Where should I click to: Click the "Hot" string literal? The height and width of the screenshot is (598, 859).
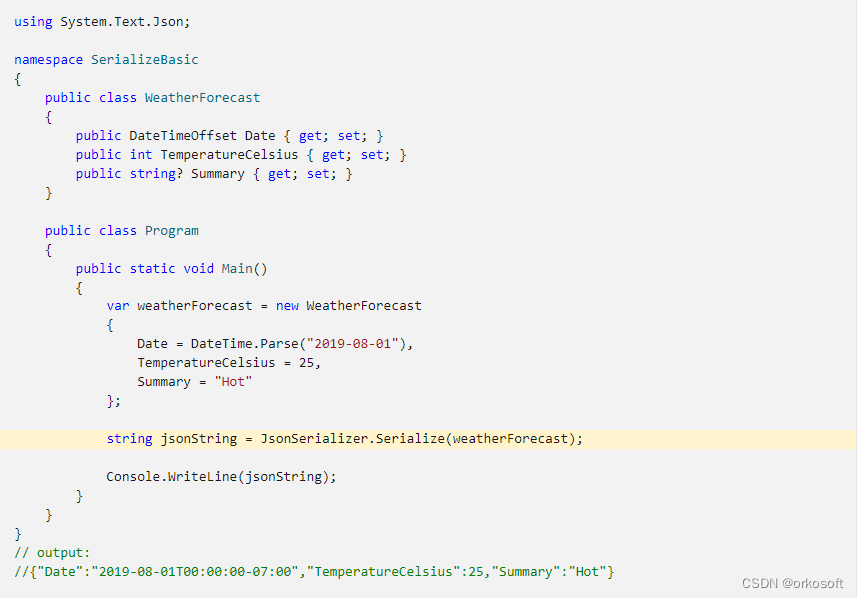pos(233,382)
